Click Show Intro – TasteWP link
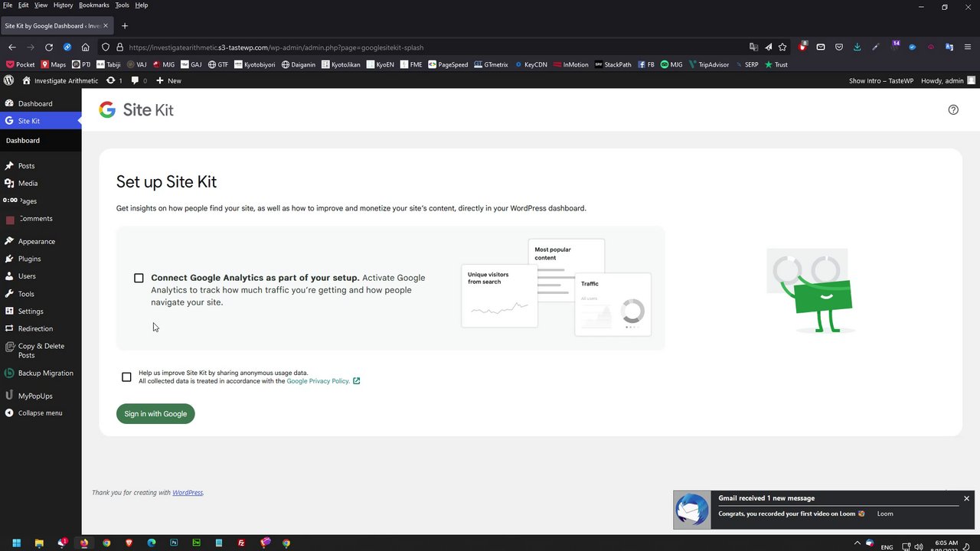 click(x=882, y=80)
